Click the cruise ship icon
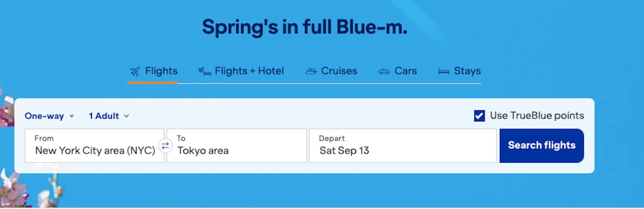This screenshot has width=644, height=209. coord(311,72)
